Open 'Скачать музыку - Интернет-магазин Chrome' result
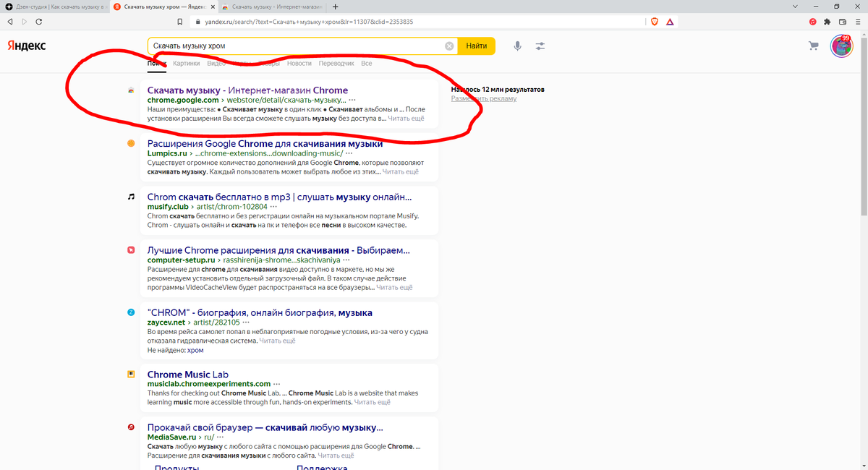The image size is (868, 470). coord(247,90)
